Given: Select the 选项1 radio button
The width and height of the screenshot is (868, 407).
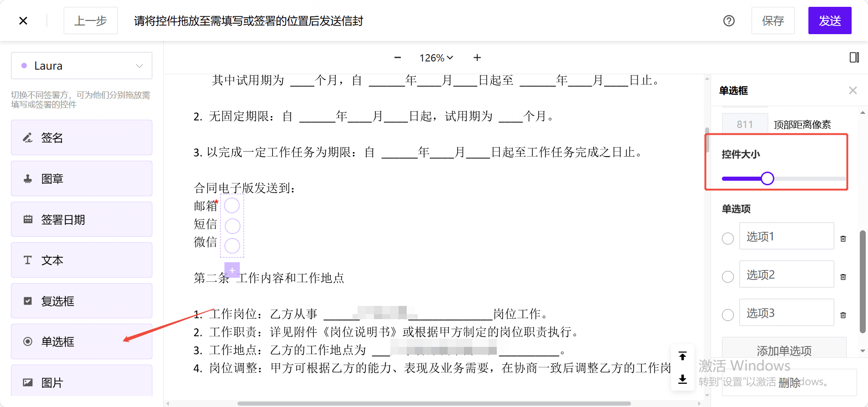Looking at the screenshot, I should click(728, 238).
